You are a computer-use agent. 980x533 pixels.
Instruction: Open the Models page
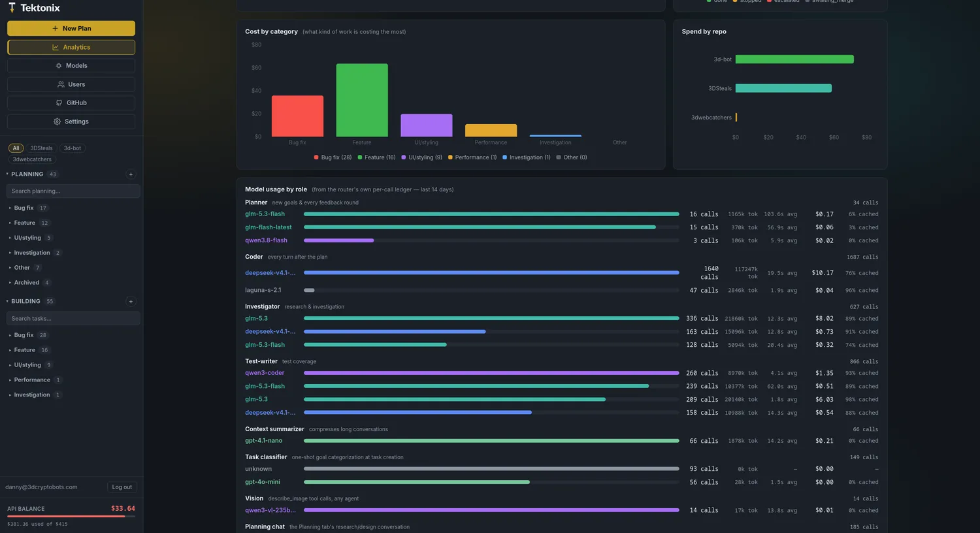tap(71, 66)
